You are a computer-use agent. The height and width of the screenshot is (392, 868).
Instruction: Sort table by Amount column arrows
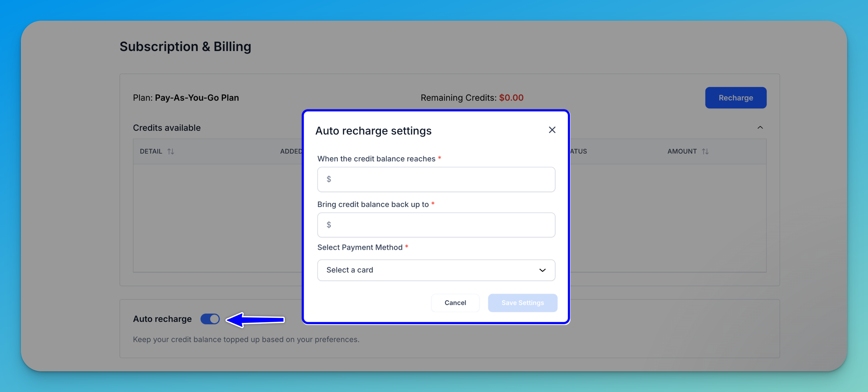[x=705, y=152]
